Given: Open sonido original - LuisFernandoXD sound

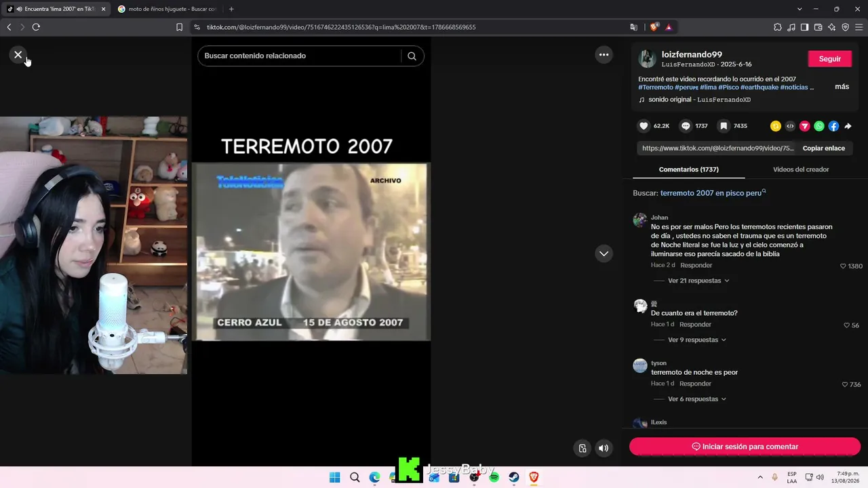Looking at the screenshot, I should click(699, 100).
